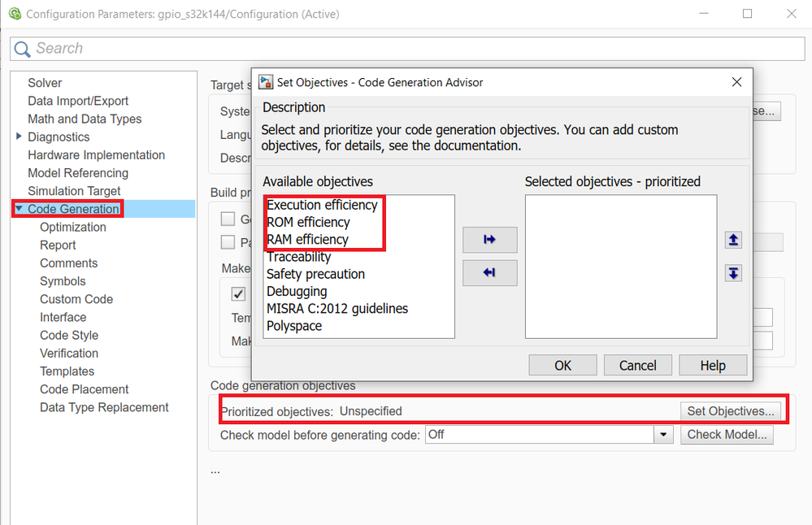
Task: Click the Set Objectives... button
Action: coord(730,411)
